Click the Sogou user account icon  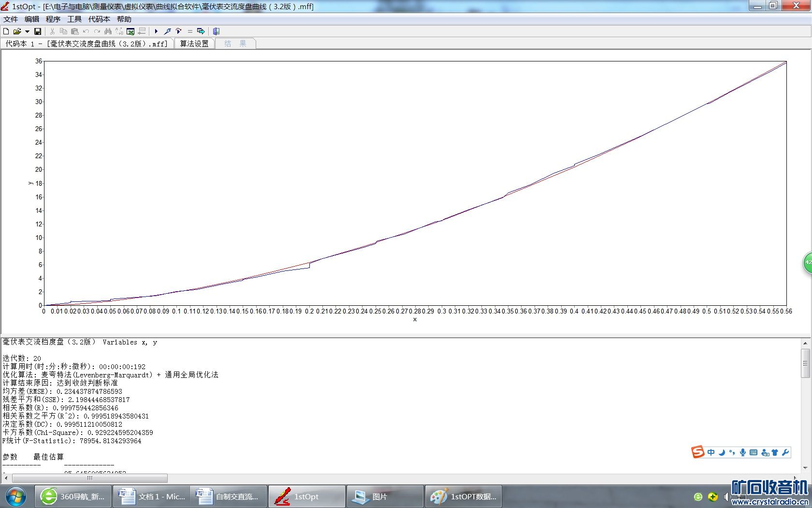pos(765,452)
